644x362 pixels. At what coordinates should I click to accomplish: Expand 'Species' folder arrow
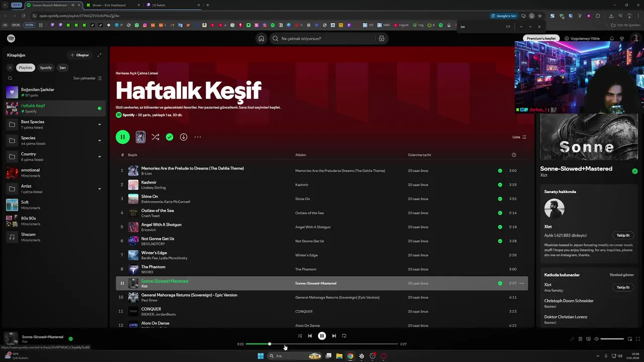99,141
